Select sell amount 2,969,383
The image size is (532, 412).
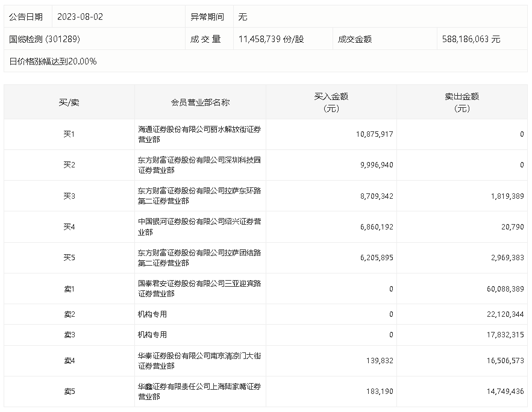[x=507, y=257]
